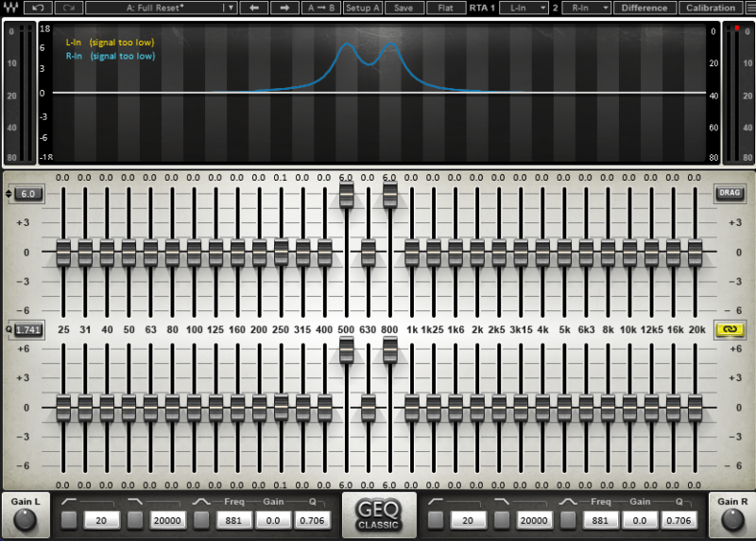Open the Full Reset preset dropdown
The height and width of the screenshot is (541, 756).
[x=162, y=8]
